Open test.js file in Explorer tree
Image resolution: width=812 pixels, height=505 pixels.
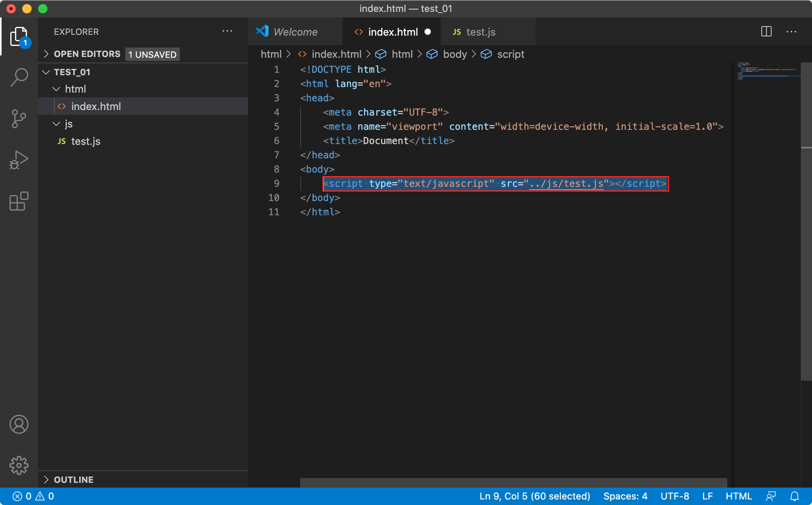tap(86, 141)
